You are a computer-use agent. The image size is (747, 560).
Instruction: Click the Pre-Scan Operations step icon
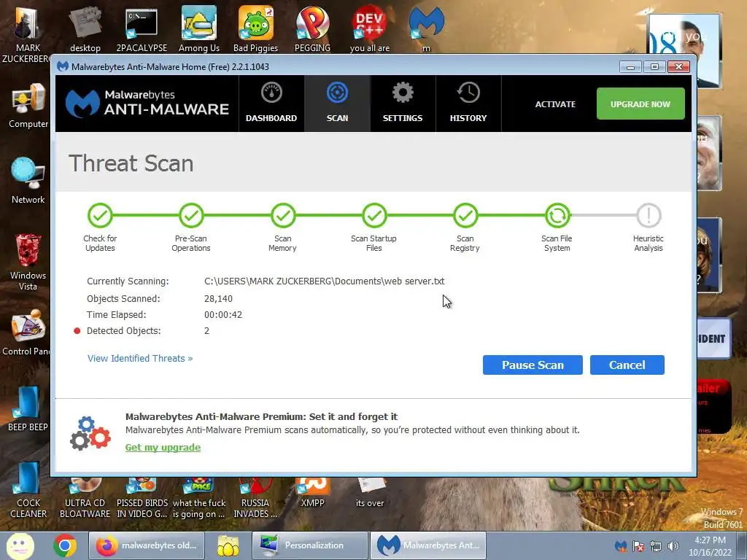192,216
